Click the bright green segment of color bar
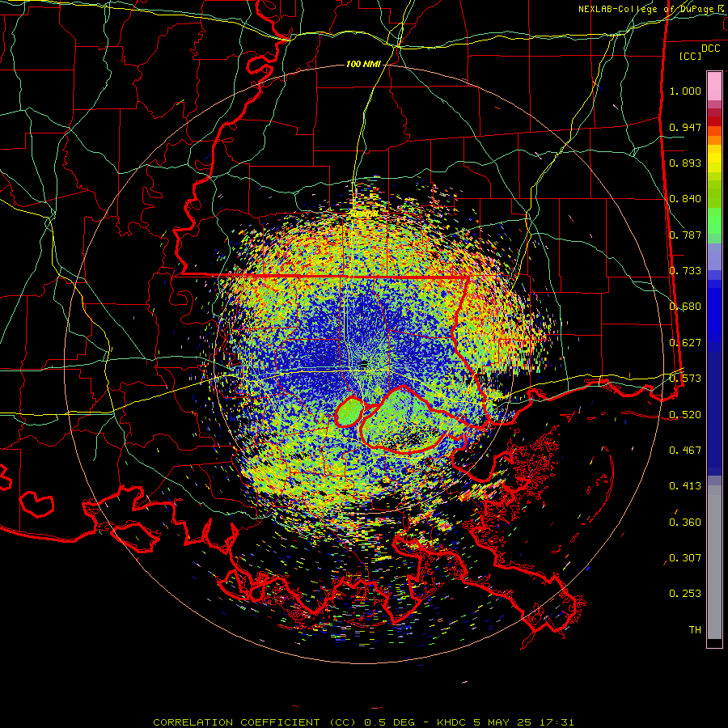Image resolution: width=728 pixels, height=728 pixels. (714, 221)
